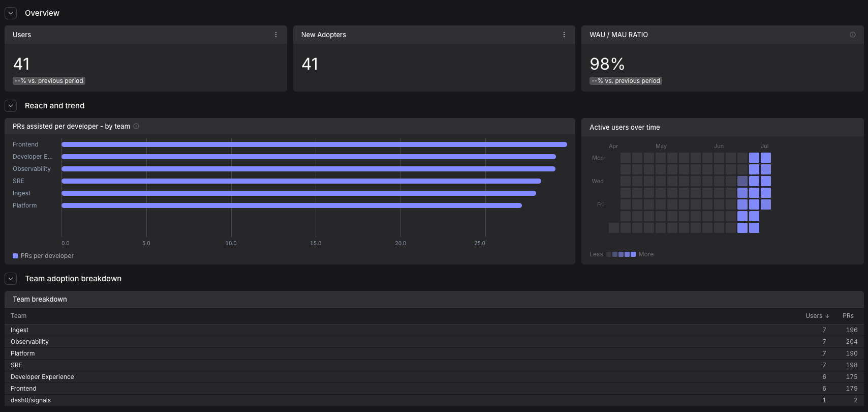The width and height of the screenshot is (868, 412).
Task: Collapse the Team adoption breakdown section
Action: click(x=11, y=279)
